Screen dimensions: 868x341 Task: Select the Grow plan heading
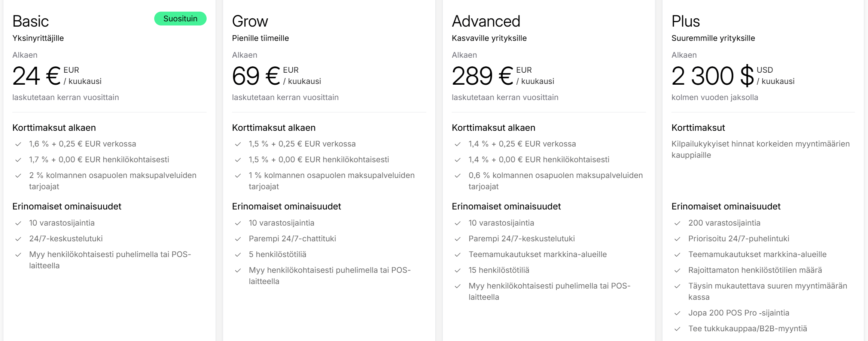(x=250, y=21)
